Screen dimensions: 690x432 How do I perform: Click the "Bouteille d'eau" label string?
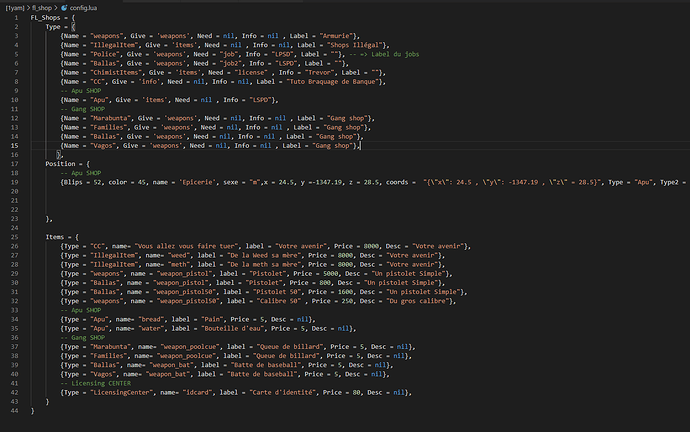pyautogui.click(x=247, y=328)
